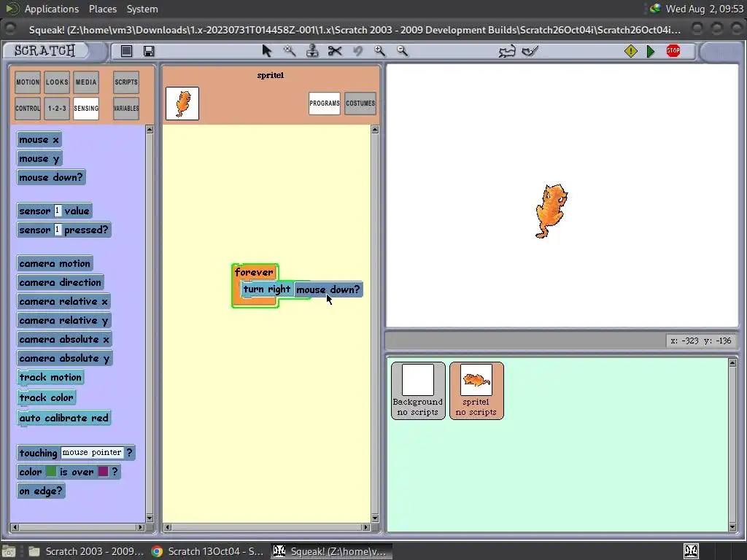Image resolution: width=747 pixels, height=560 pixels.
Task: Open the MEDIA blocks category
Action: point(86,82)
